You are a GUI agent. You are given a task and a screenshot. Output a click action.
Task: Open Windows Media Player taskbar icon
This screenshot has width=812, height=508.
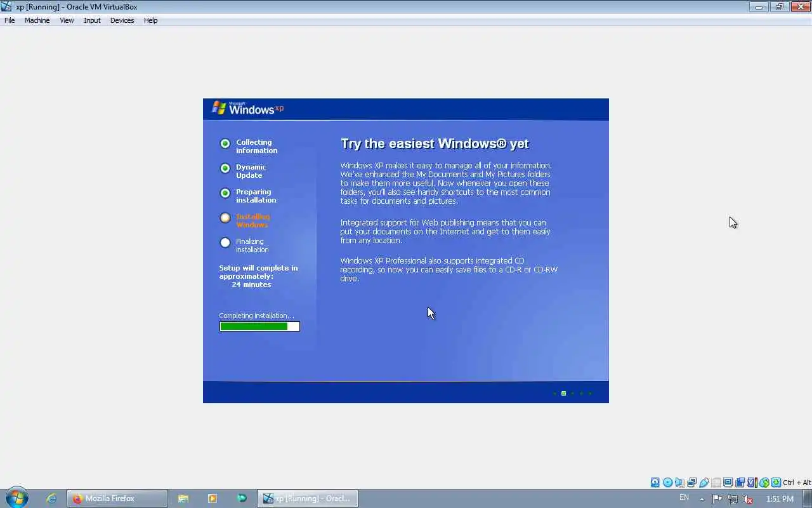[213, 498]
